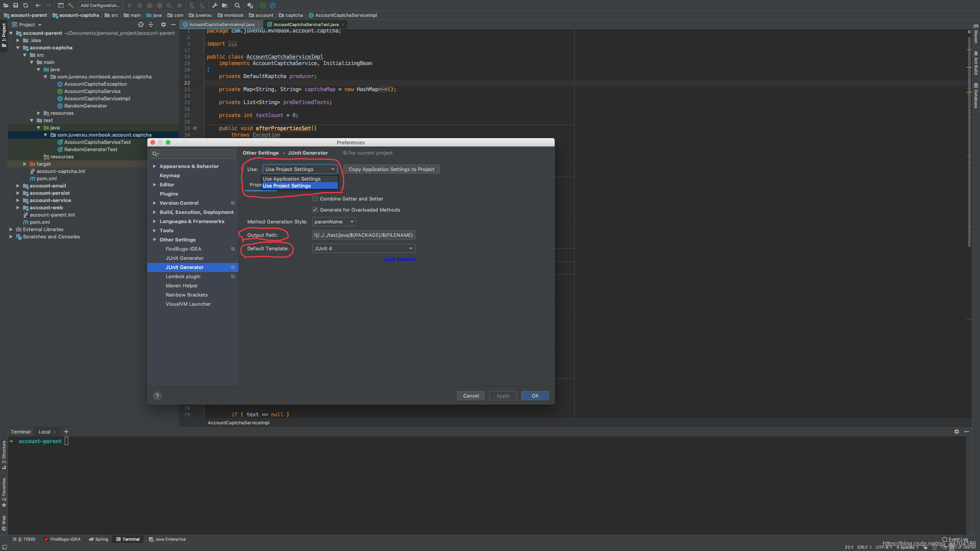
Task: Choose Use Application Settings option
Action: (x=300, y=179)
